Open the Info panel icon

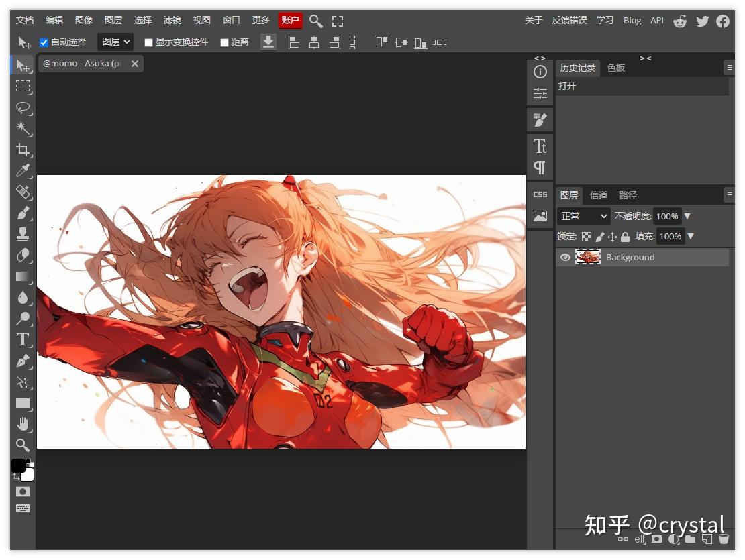click(540, 72)
